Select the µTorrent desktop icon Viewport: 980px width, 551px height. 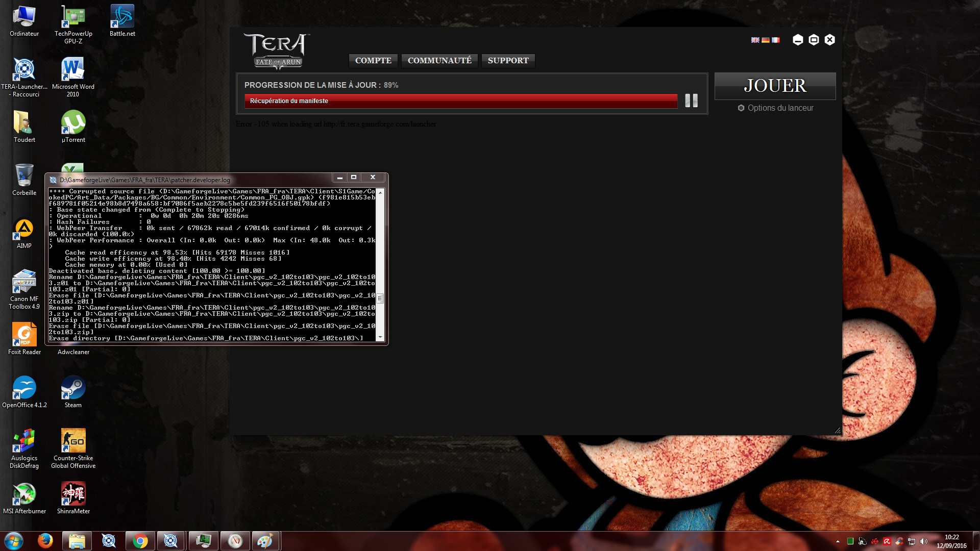(73, 128)
